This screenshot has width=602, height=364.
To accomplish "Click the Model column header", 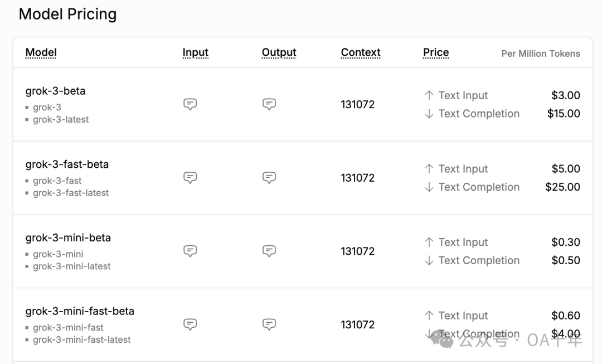I will pos(41,53).
